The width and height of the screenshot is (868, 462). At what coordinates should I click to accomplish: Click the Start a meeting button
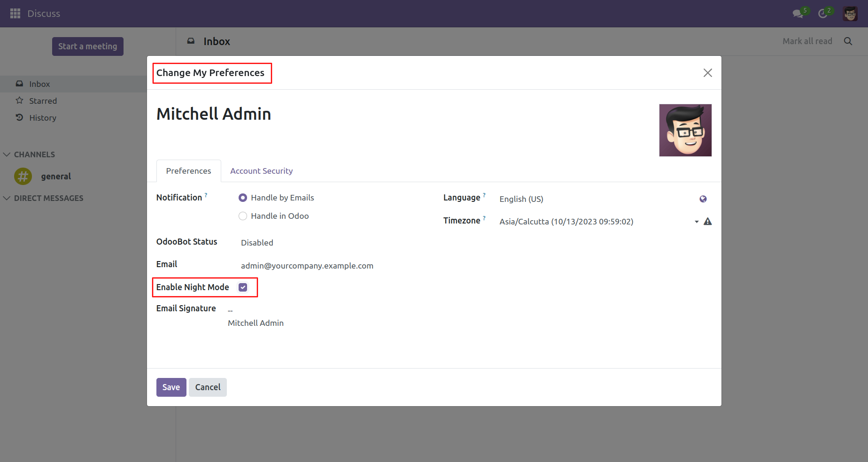[x=88, y=46]
